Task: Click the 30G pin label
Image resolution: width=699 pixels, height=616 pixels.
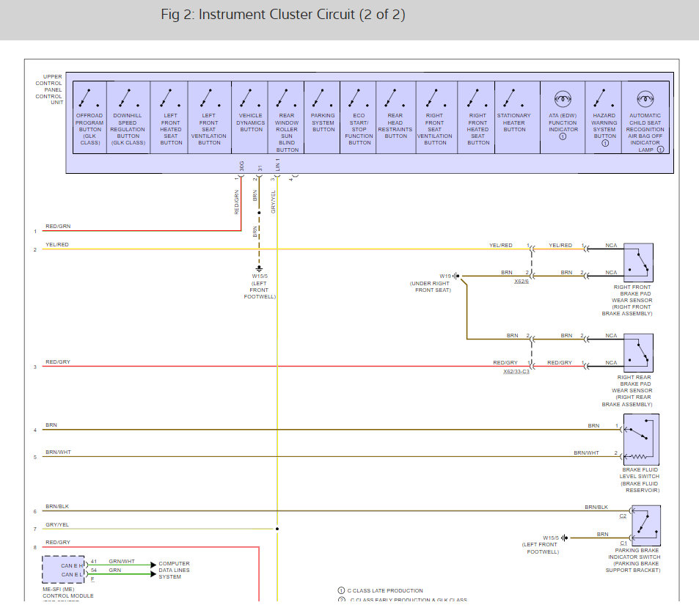Action: pos(241,166)
